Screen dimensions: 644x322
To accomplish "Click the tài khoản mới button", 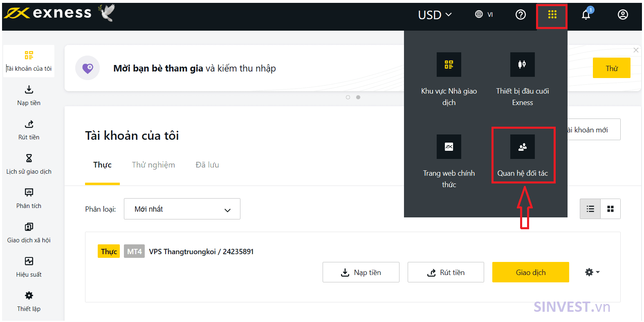I will point(593,130).
